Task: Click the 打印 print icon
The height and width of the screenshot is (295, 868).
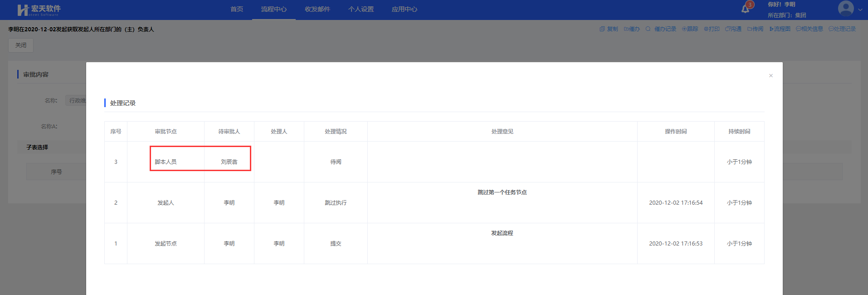Action: pyautogui.click(x=706, y=29)
